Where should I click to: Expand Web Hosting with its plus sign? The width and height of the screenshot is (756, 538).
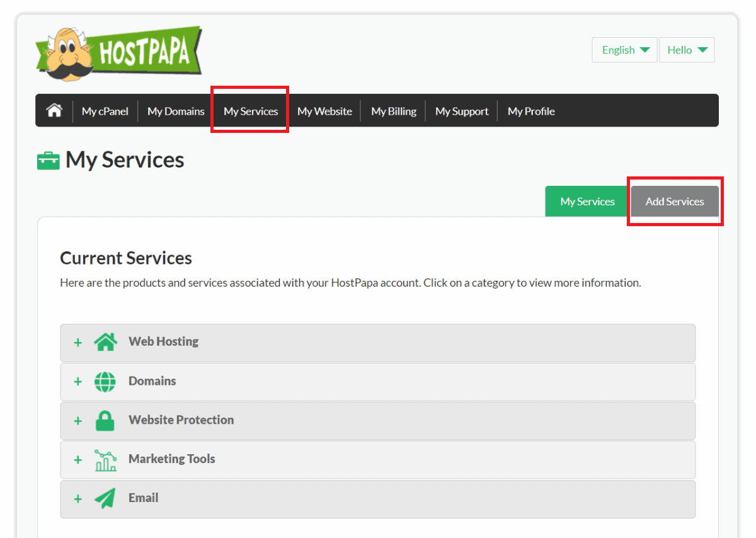(x=78, y=343)
